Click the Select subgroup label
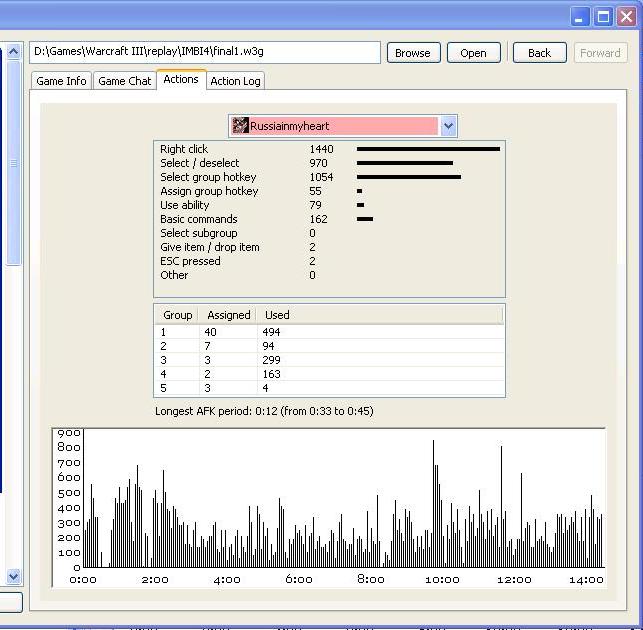 [199, 233]
